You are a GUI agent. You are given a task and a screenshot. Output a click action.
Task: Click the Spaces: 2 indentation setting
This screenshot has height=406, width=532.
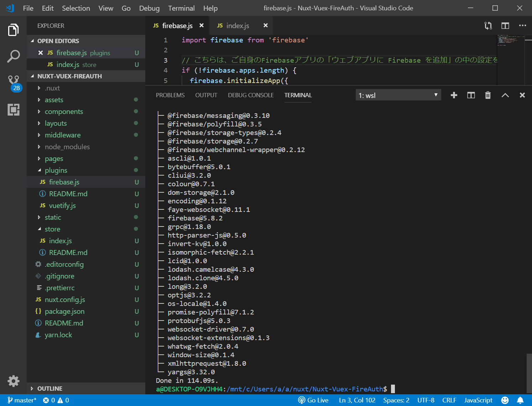[x=396, y=400]
